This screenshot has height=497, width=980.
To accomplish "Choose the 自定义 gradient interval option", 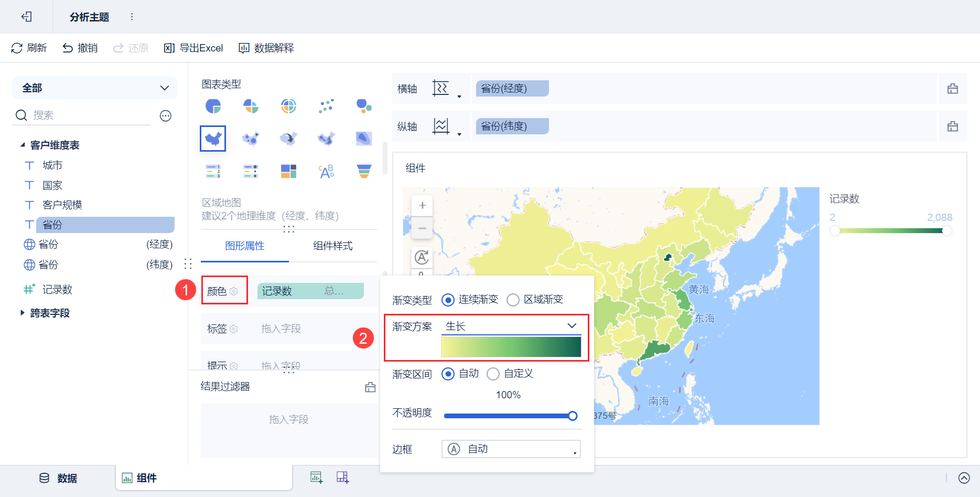I will point(493,374).
